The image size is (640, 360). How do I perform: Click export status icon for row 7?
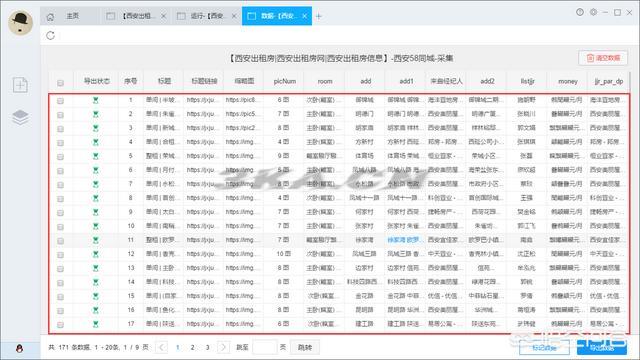(96, 184)
